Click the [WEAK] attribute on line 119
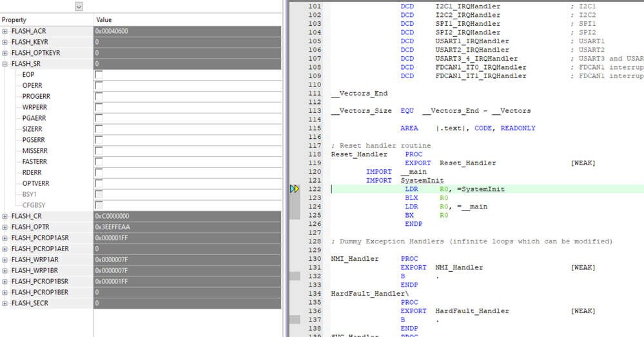 click(x=583, y=163)
